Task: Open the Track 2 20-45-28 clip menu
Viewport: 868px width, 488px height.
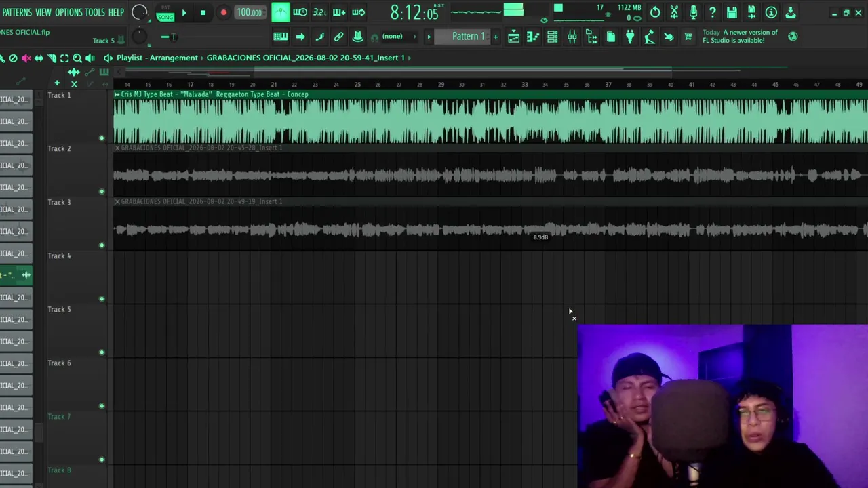Action: click(117, 148)
